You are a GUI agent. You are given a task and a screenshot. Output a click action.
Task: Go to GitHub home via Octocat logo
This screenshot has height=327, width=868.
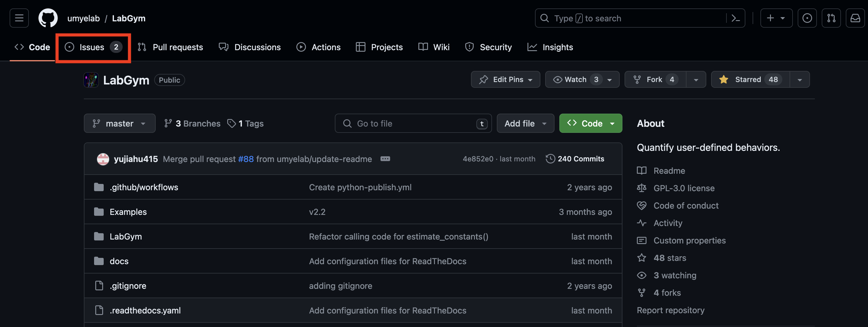tap(48, 18)
